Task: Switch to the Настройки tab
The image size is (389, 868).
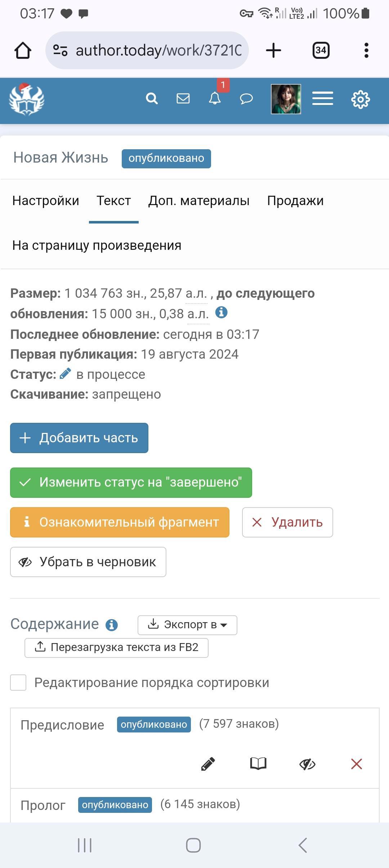Action: (x=46, y=201)
